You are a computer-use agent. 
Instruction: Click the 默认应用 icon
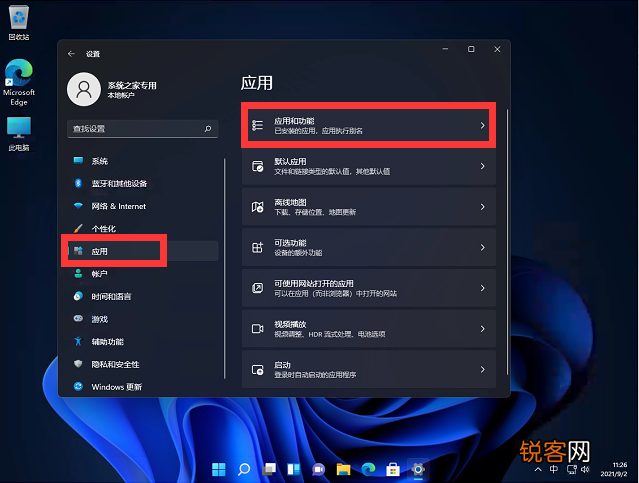click(258, 166)
